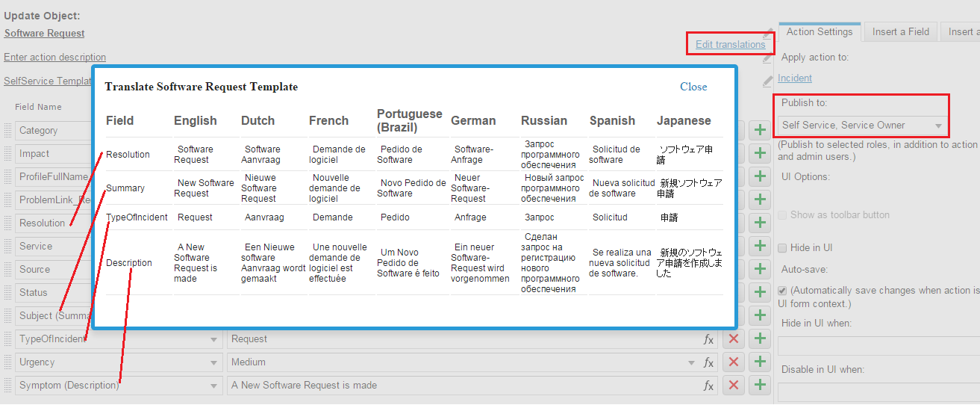Click the Hide in UI when input field
The height and width of the screenshot is (405, 980).
(x=878, y=346)
